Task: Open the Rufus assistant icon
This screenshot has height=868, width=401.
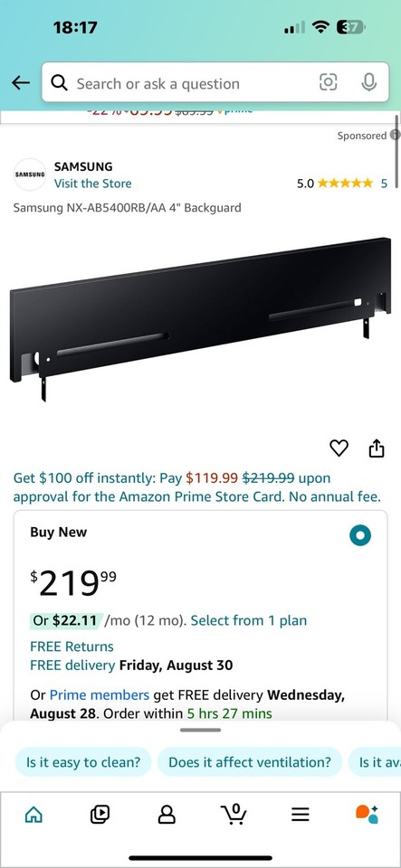Action: click(367, 813)
